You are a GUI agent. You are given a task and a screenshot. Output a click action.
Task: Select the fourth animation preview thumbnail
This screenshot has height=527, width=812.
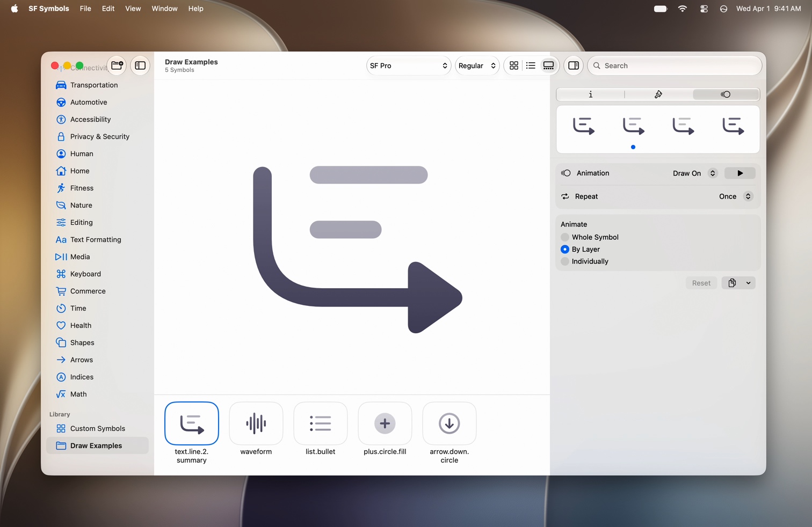[733, 126]
